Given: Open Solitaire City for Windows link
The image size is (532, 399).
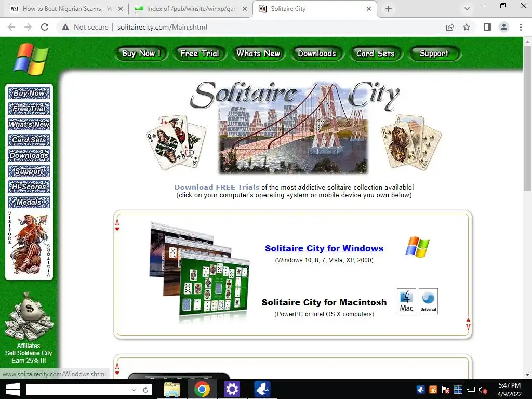Looking at the screenshot, I should tap(324, 248).
